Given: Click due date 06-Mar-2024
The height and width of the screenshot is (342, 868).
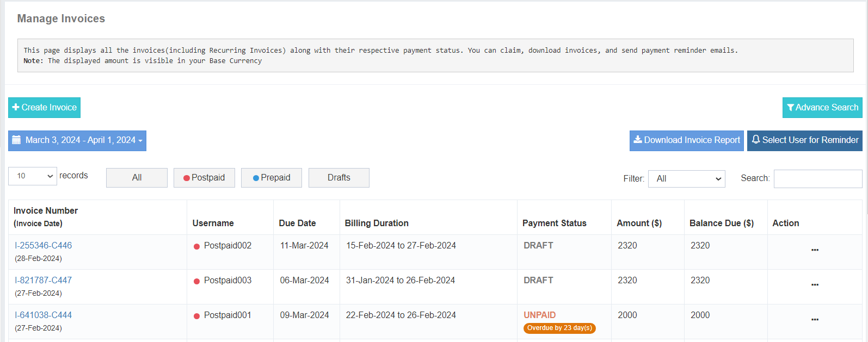Looking at the screenshot, I should click(304, 280).
